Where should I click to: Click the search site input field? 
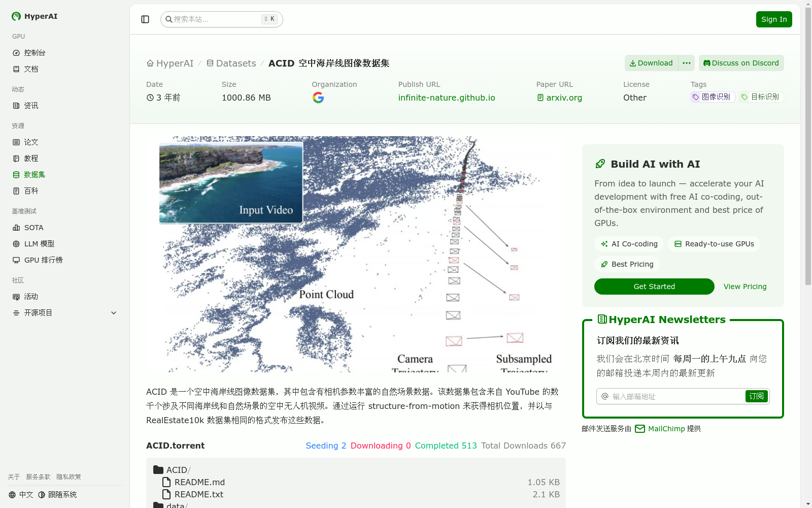tap(221, 19)
